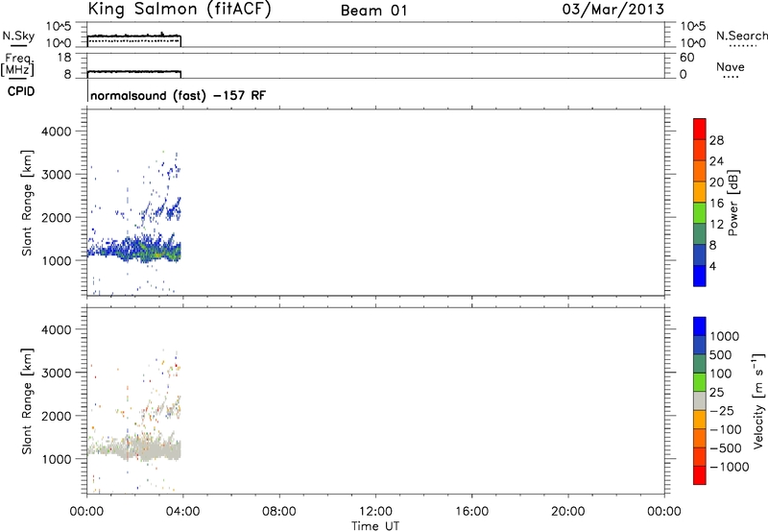Click the 12:00 time axis tick label

[x=375, y=512]
